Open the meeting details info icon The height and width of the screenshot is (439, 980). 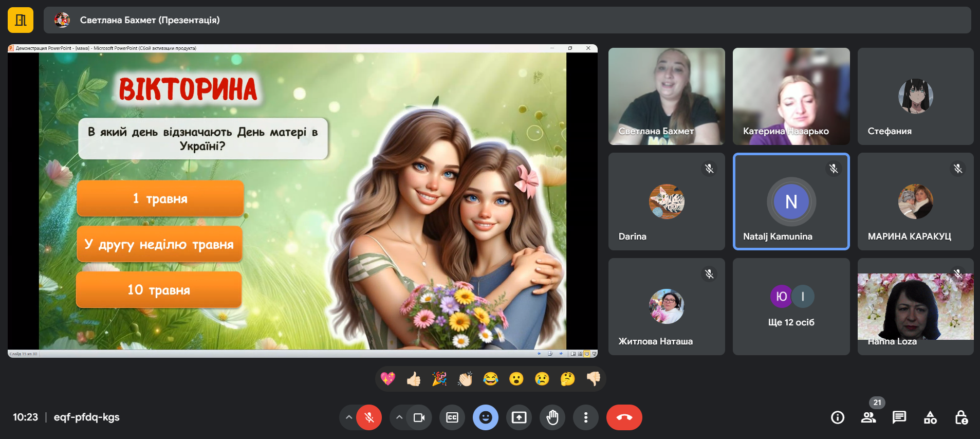point(838,417)
